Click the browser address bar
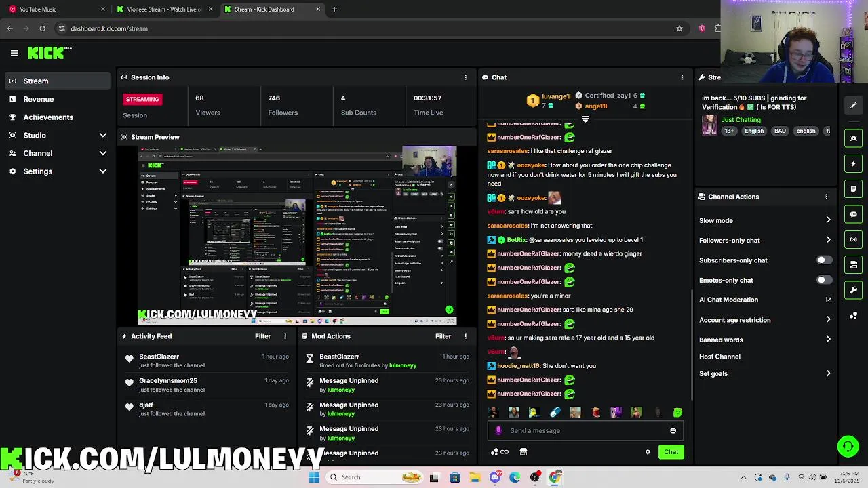The height and width of the screenshot is (488, 868). [x=366, y=28]
